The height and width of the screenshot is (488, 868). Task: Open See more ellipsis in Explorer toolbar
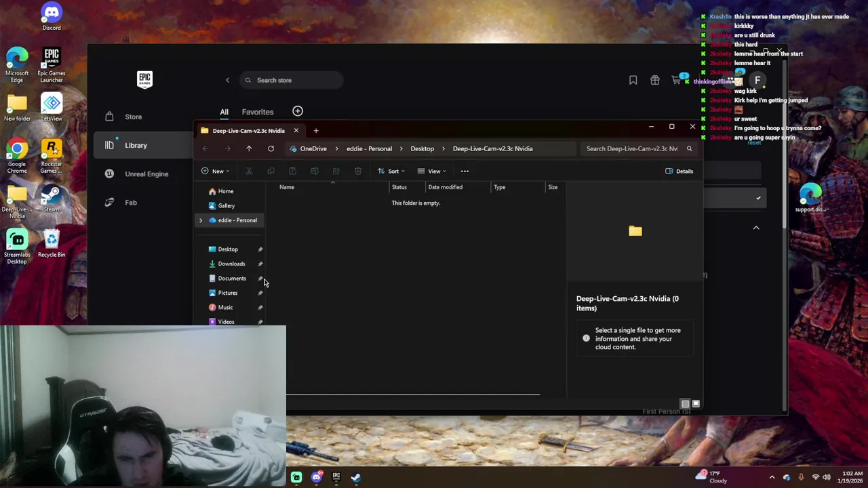(465, 171)
